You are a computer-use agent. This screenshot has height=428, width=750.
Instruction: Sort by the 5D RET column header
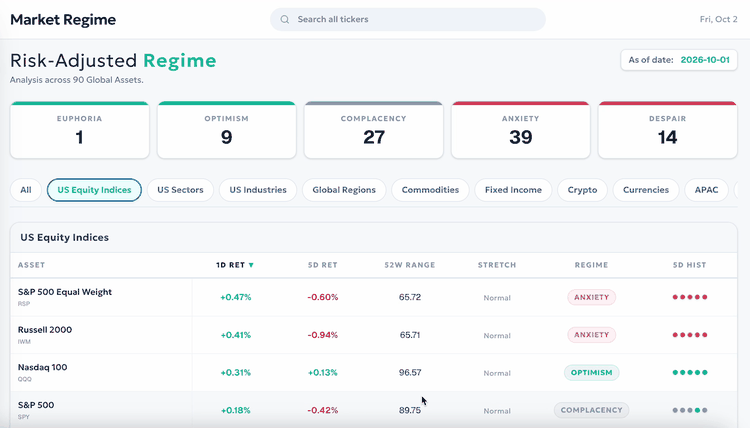pos(323,265)
